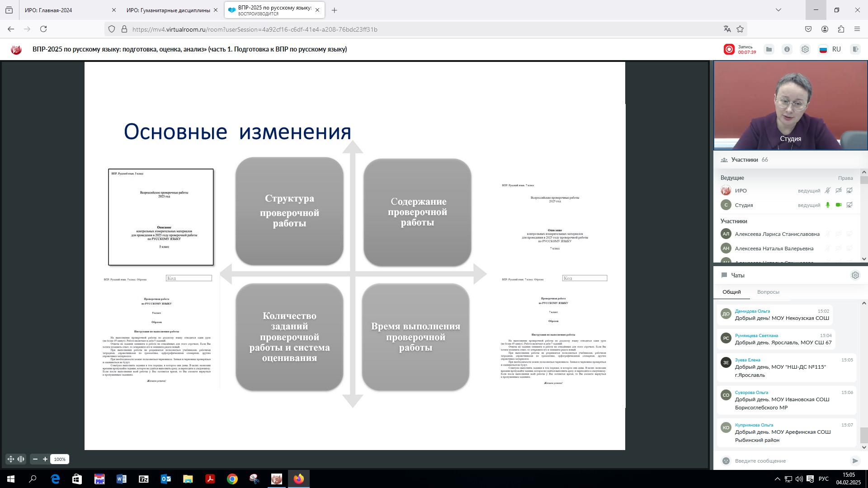Click the address bar URL
This screenshot has height=488, width=868.
pyautogui.click(x=255, y=29)
